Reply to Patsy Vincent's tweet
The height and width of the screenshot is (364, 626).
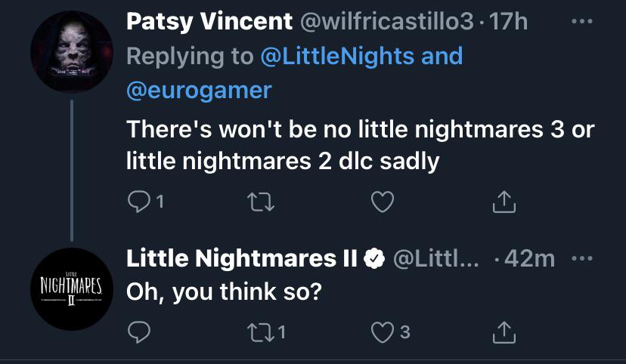[138, 202]
